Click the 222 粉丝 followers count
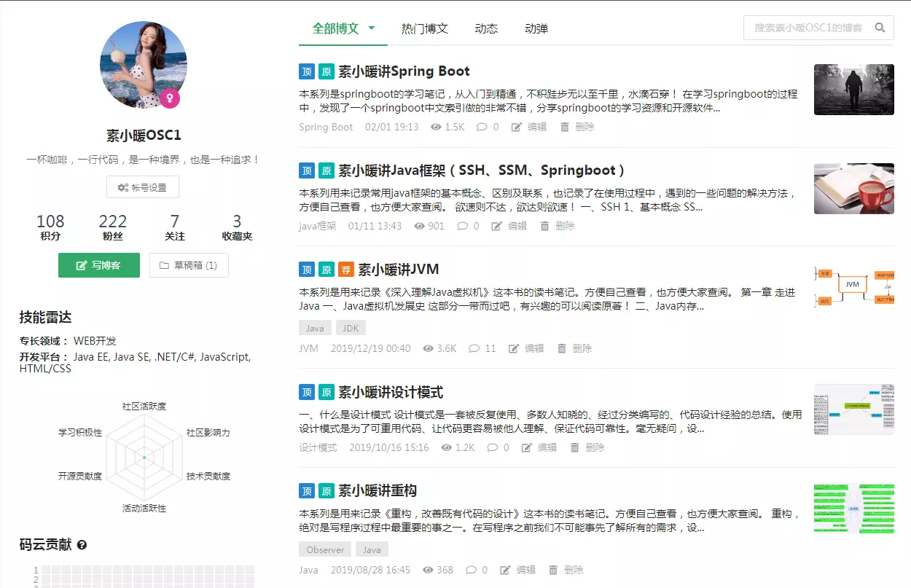The width and height of the screenshot is (911, 588). coord(113,227)
